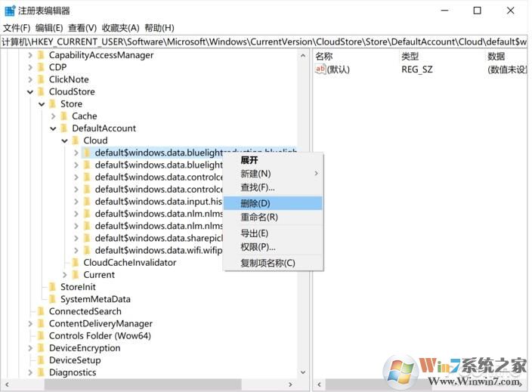Choose 复制项名称(C) in the context menu
532x392 pixels.
[273, 263]
